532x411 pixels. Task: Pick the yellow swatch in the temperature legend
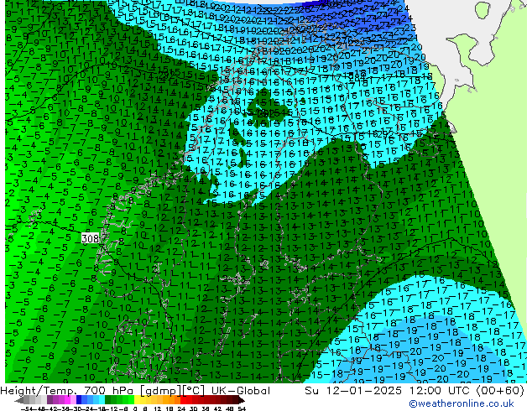coord(138,400)
